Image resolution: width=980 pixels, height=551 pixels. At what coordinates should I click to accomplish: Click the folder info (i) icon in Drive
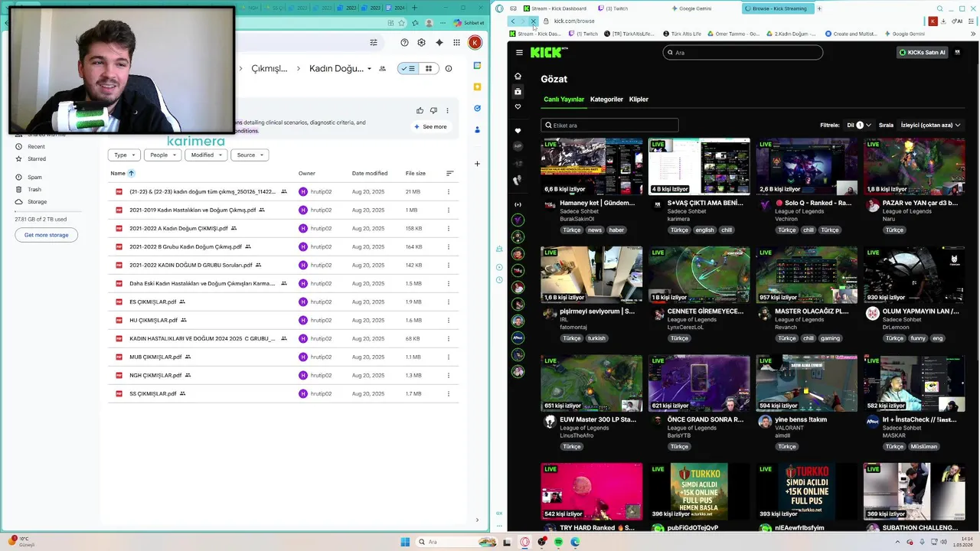(x=449, y=69)
